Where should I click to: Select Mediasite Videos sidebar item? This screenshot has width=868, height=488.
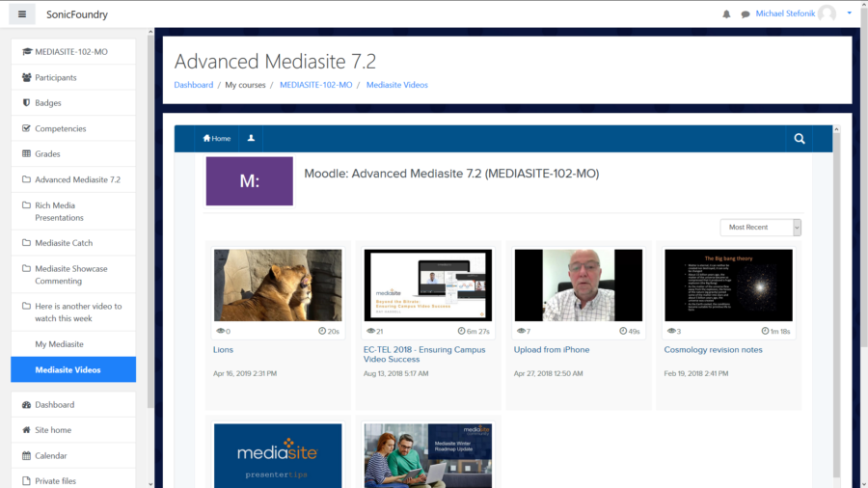(x=73, y=369)
